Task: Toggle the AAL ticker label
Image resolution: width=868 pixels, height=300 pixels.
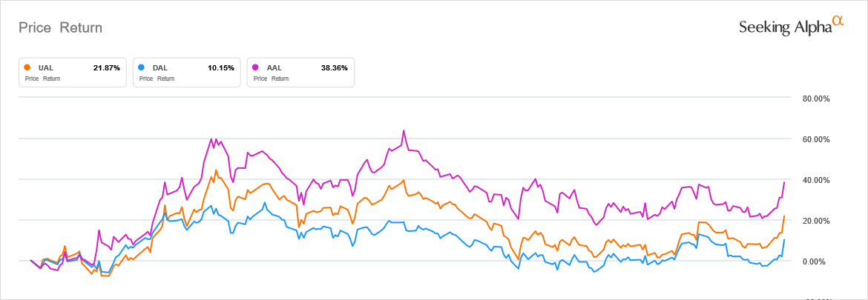Action: click(274, 68)
